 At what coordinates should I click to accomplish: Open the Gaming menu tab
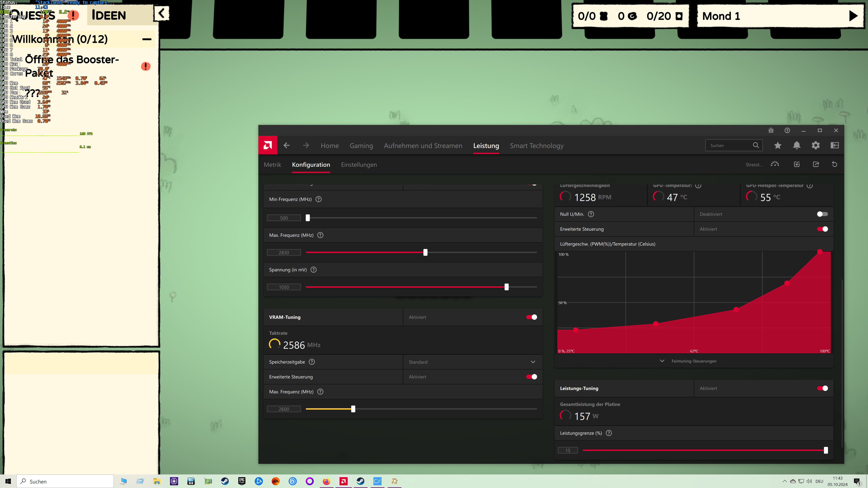tap(361, 145)
